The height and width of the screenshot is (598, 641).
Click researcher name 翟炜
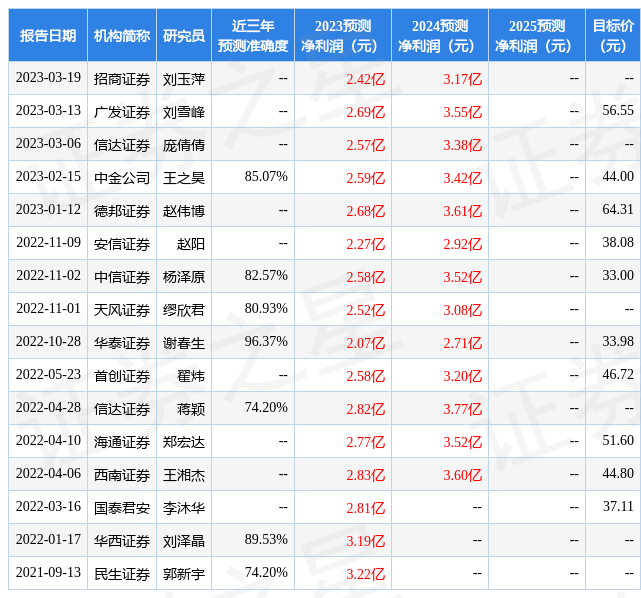[191, 376]
